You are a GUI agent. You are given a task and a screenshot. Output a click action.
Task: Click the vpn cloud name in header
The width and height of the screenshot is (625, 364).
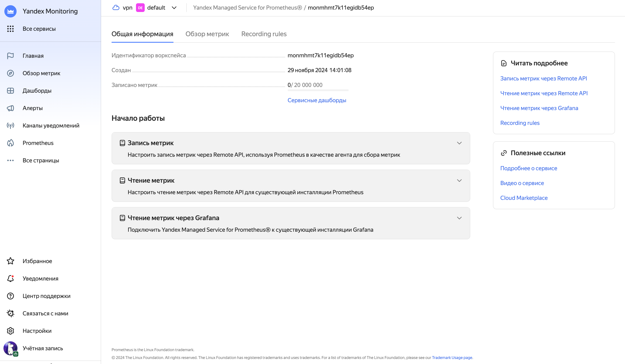click(x=127, y=8)
